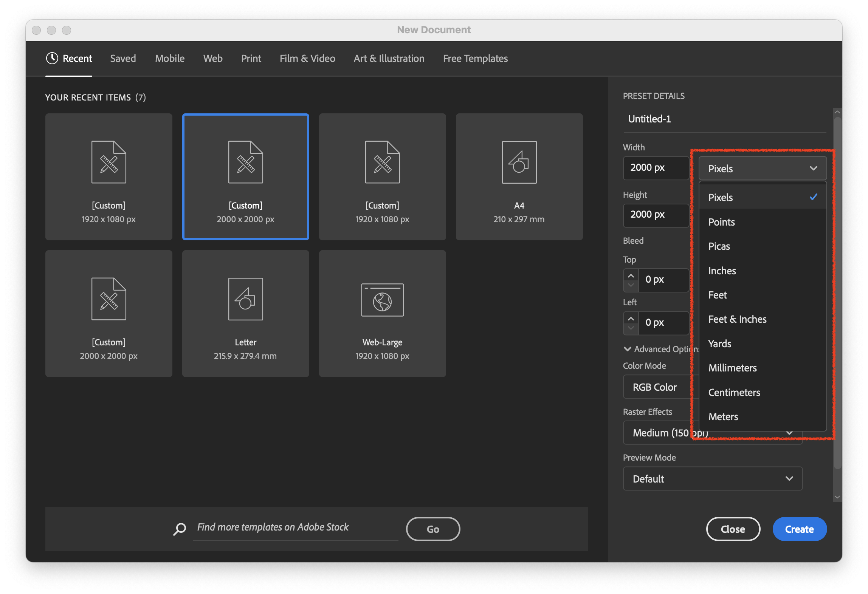Open the Pixels units dropdown
Viewport: 868px width, 594px height.
point(762,169)
